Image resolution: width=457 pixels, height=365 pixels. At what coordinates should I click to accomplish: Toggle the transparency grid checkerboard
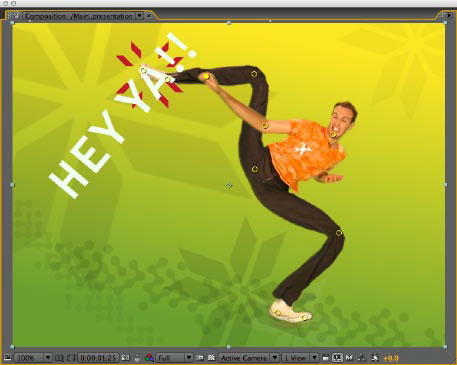[211, 358]
